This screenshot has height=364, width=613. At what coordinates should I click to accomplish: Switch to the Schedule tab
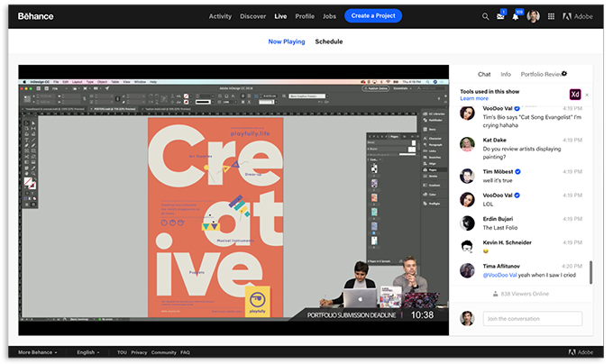click(329, 41)
